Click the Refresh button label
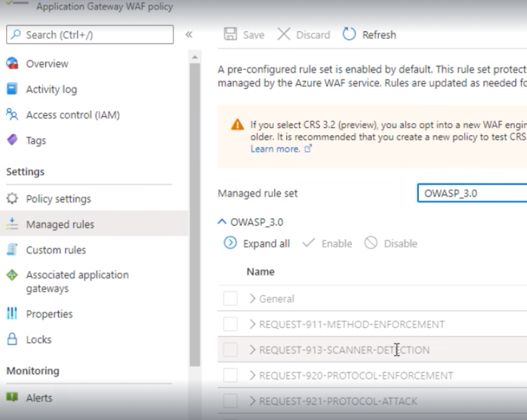527x420 pixels. pos(379,34)
